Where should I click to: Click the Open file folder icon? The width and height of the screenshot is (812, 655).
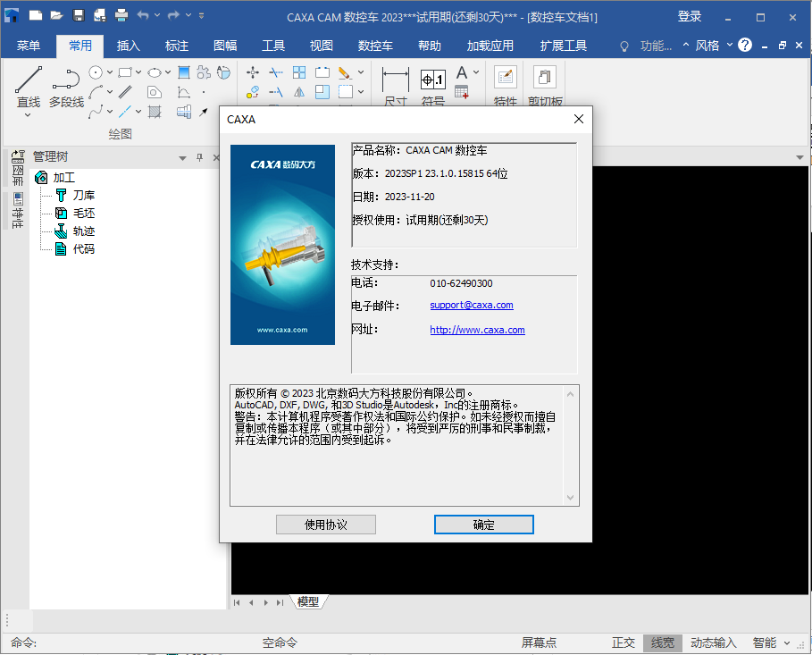pos(57,15)
